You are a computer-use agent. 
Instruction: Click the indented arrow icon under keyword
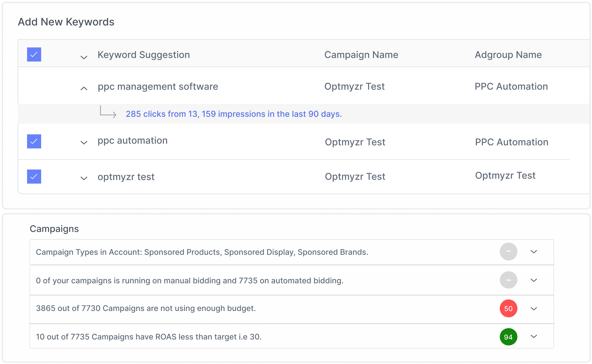(108, 112)
